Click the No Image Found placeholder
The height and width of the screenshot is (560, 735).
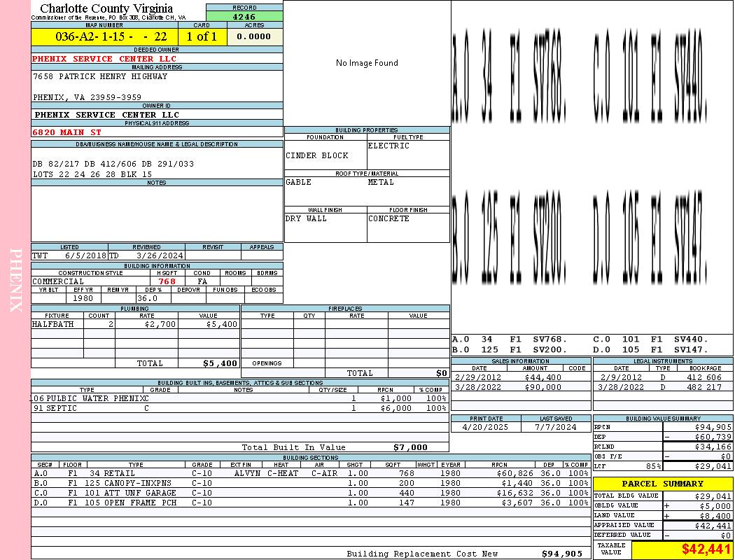click(x=367, y=63)
